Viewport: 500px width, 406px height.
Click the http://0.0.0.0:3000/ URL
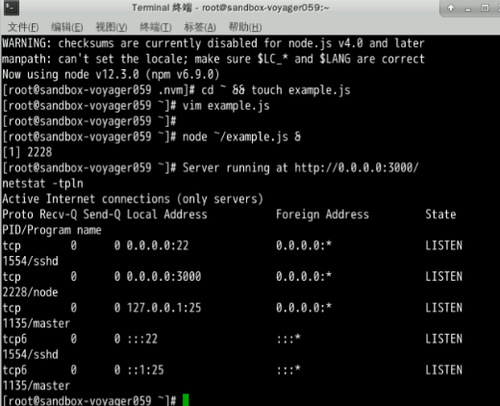coord(356,168)
